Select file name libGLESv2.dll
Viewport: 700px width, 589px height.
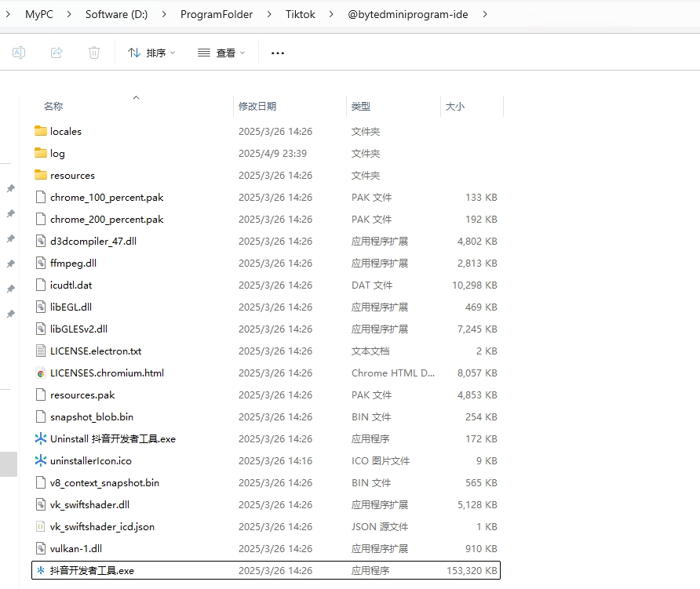78,329
